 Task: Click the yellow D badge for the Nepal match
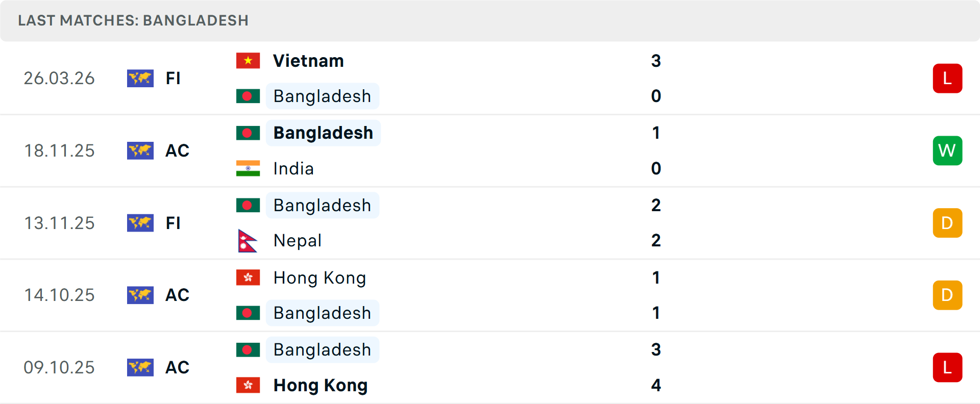947,223
